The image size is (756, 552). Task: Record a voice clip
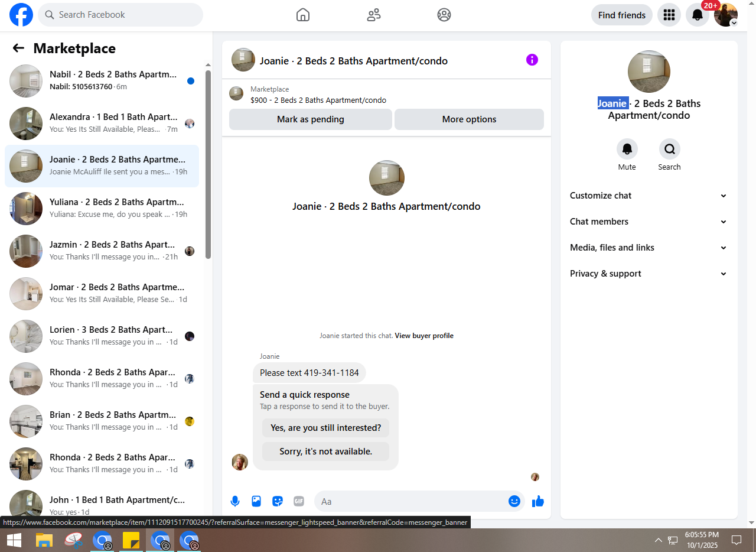pyautogui.click(x=235, y=501)
